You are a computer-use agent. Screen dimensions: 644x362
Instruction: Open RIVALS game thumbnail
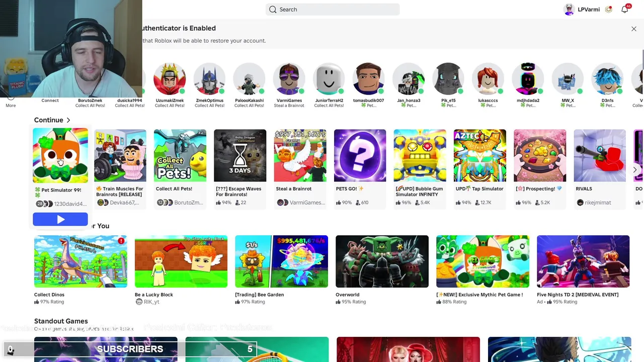click(600, 155)
